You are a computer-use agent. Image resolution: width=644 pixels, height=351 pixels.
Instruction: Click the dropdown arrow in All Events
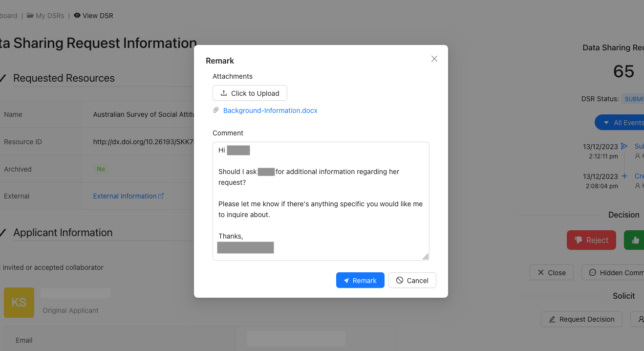click(x=606, y=123)
